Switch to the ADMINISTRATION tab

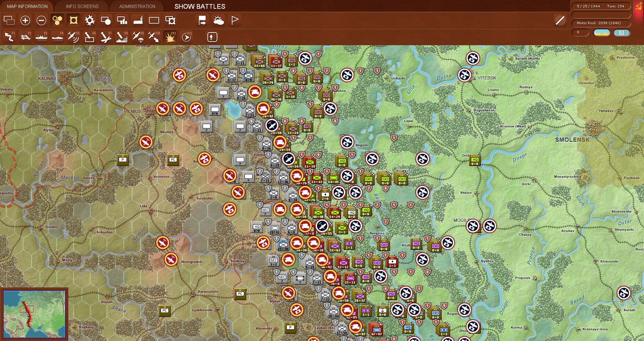137,6
